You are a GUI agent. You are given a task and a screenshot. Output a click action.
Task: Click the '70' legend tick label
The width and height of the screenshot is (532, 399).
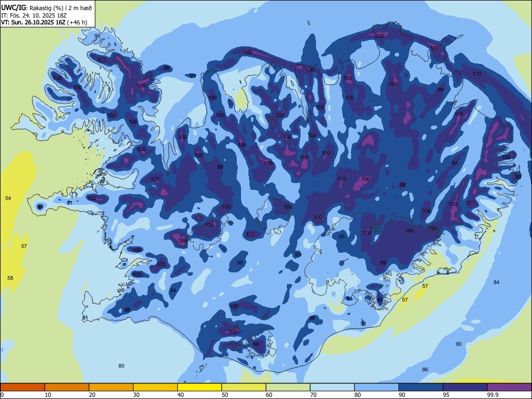pyautogui.click(x=313, y=395)
